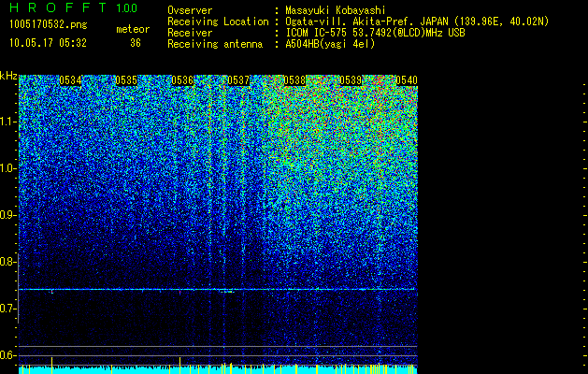Click the cyan signal level bar at bottom
The height and width of the screenshot is (374, 588).
click(218, 370)
